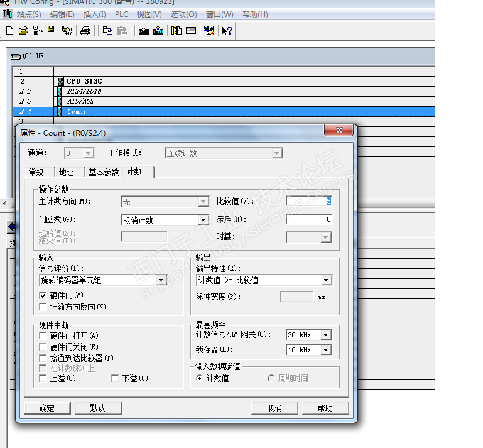Open the 选项(O) menu
The width and height of the screenshot is (483, 448).
tap(183, 14)
